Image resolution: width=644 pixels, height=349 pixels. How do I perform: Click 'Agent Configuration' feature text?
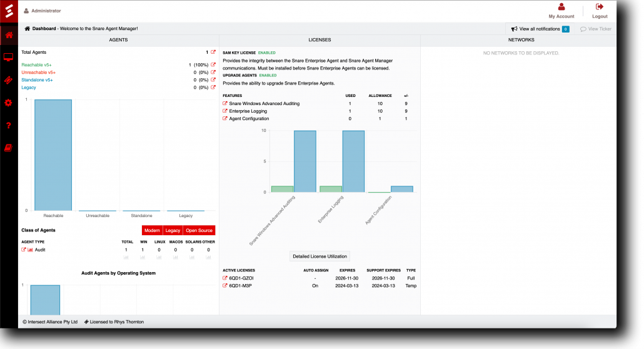[249, 118]
